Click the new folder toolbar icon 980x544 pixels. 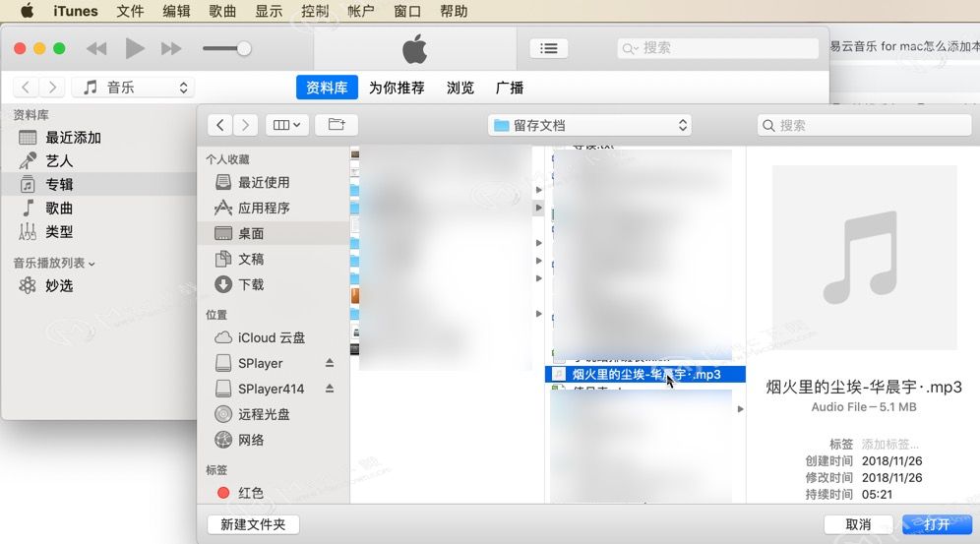(x=337, y=125)
